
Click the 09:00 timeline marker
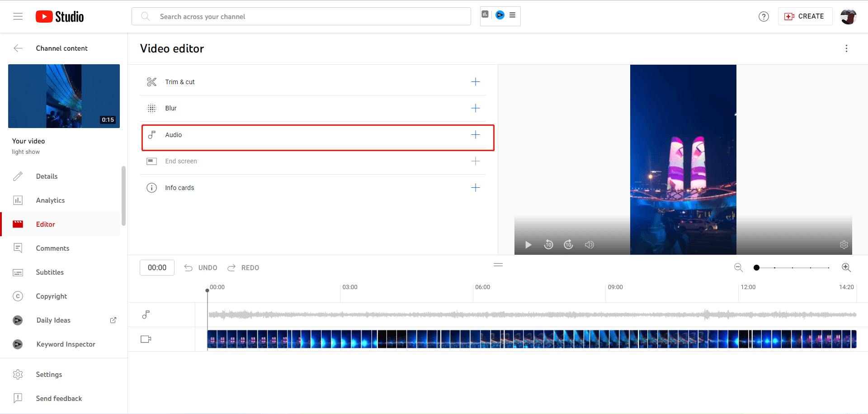click(x=615, y=287)
